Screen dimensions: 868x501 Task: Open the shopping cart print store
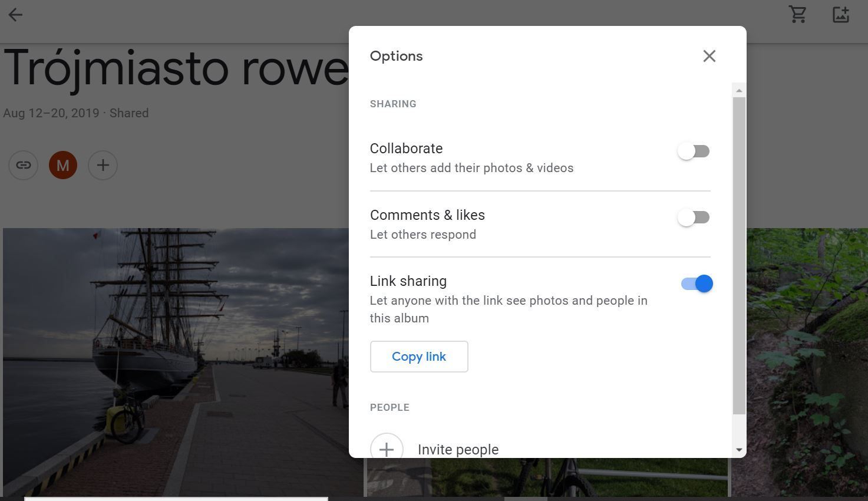(x=797, y=15)
